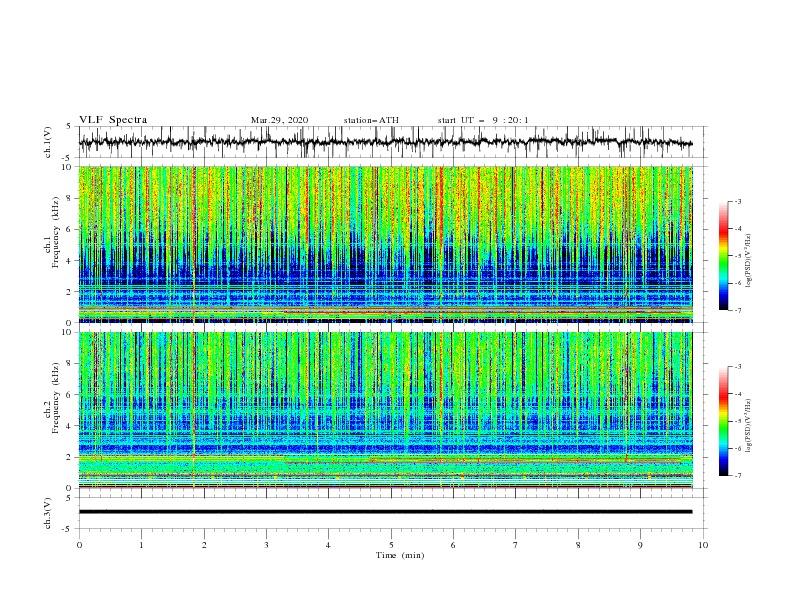
Task: Click time axis tick label "5"
Action: pos(391,545)
